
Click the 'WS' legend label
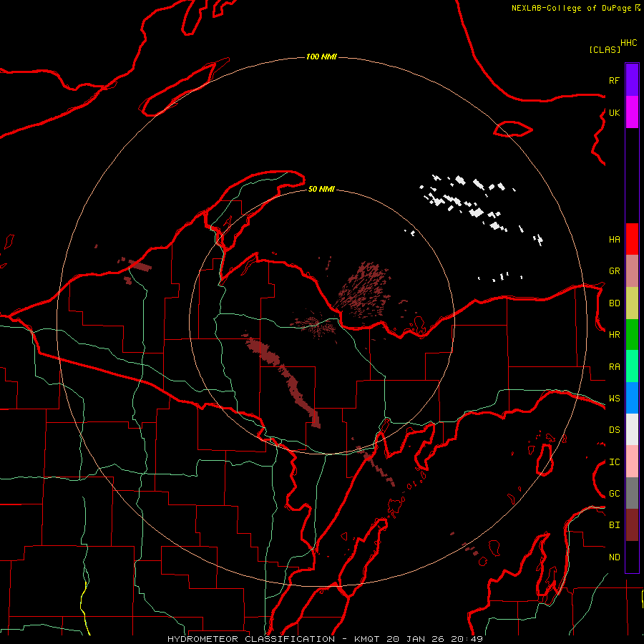615,399
